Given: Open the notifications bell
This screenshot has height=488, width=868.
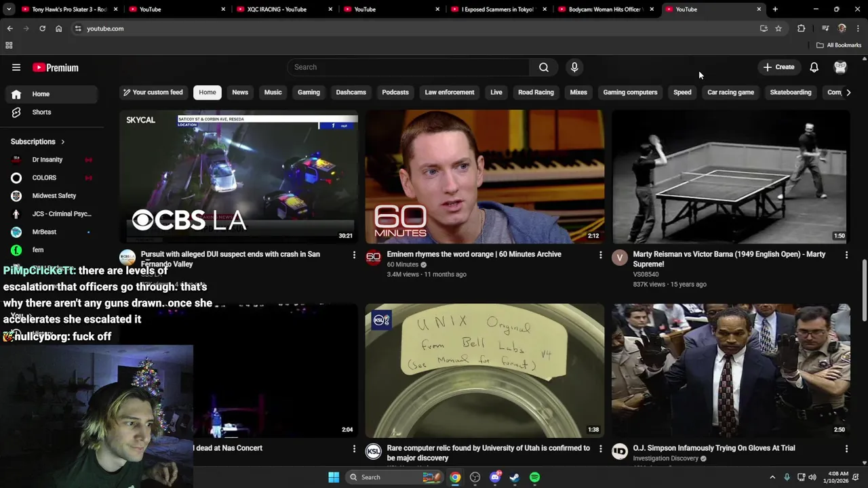Looking at the screenshot, I should point(814,67).
